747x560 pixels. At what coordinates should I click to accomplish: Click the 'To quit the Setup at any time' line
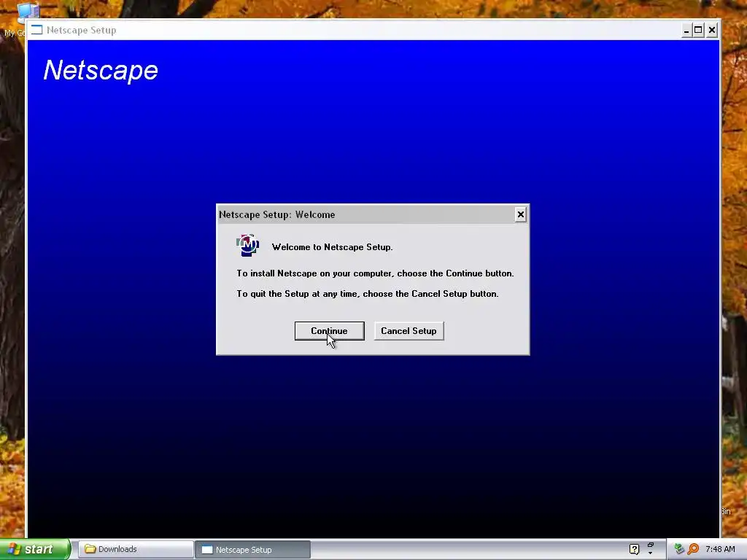pos(368,294)
